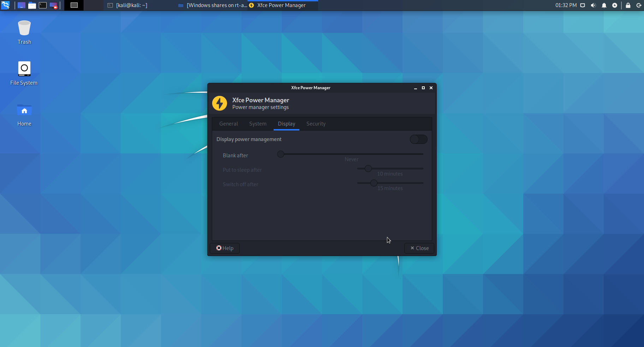The width and height of the screenshot is (644, 347).
Task: Click the '10 minutes' slider value
Action: click(390, 174)
